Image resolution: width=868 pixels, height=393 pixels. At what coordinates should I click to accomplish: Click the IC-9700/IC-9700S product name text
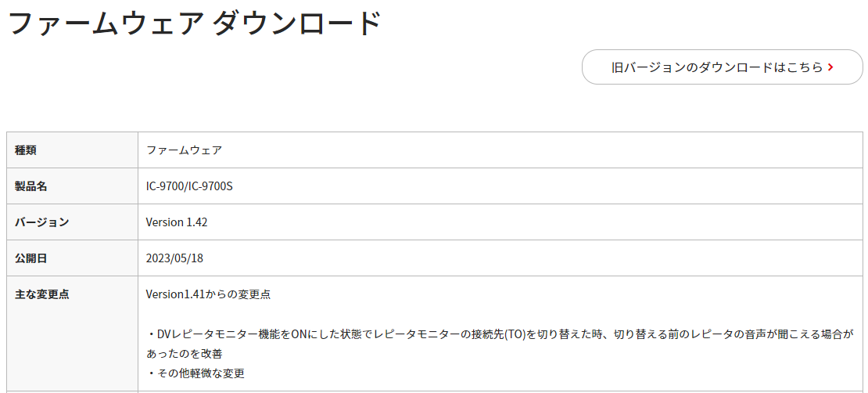click(189, 186)
